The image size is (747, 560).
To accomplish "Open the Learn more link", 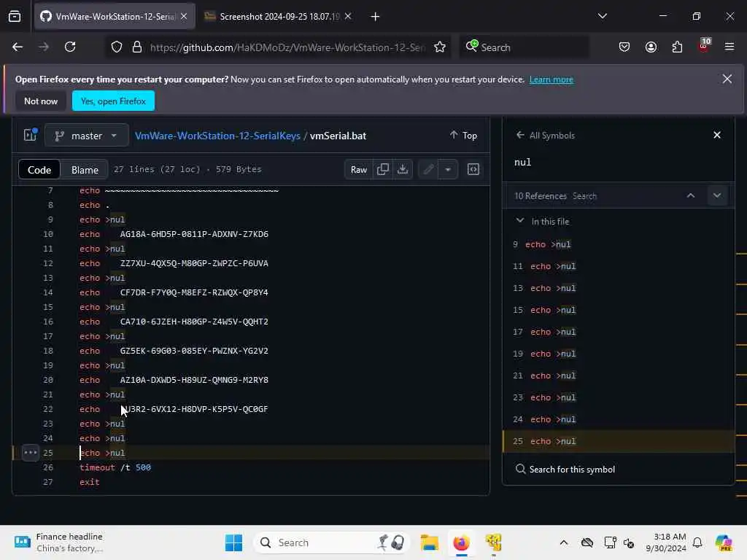I will (x=551, y=79).
